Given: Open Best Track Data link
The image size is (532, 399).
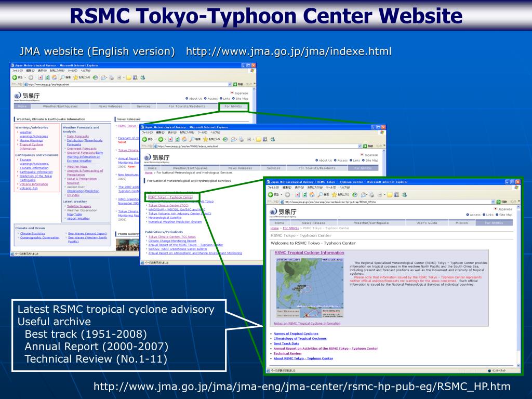Looking at the screenshot, I should (x=286, y=343).
